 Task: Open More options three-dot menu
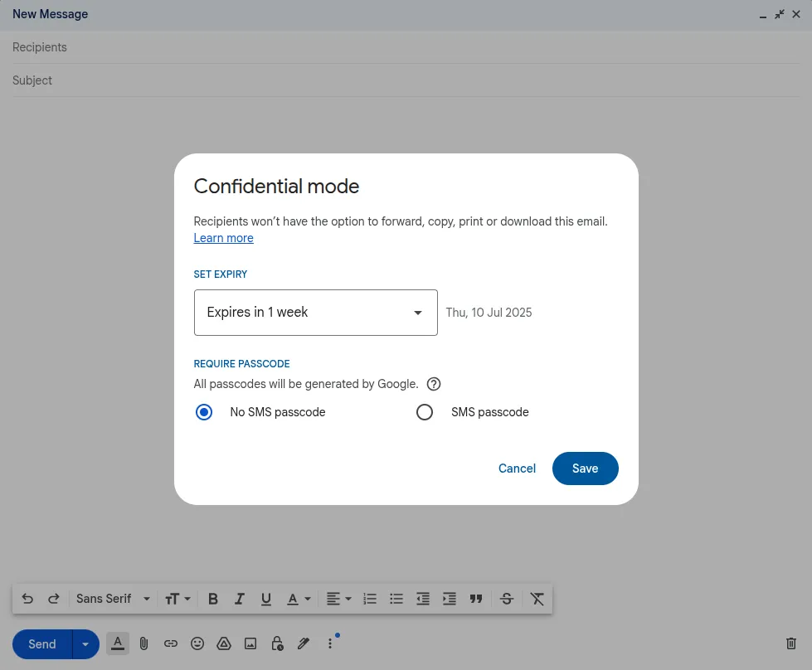click(330, 643)
